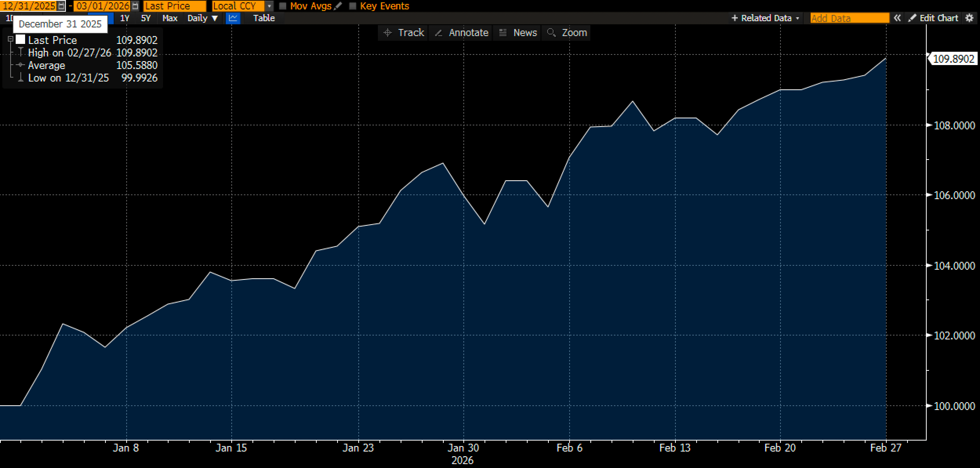Viewport: 980px width, 468px height.
Task: Enable the Key Events checkbox
Action: coord(352,6)
